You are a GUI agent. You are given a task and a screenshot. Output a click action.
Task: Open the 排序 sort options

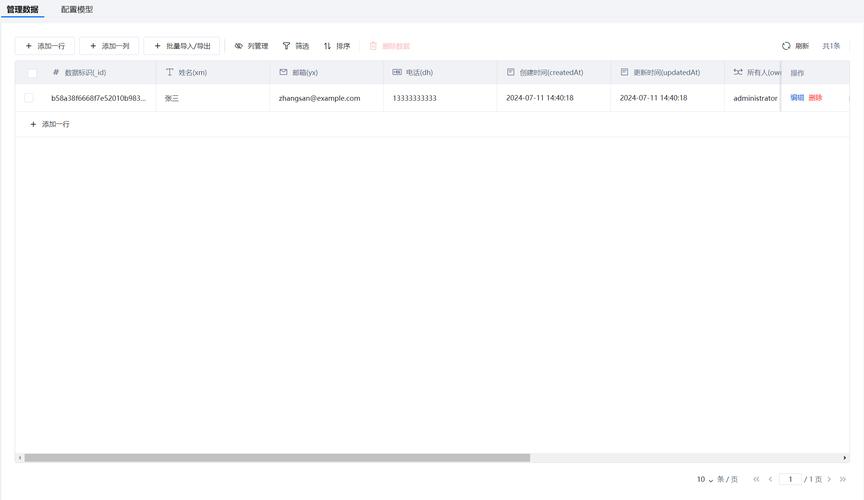tap(337, 46)
